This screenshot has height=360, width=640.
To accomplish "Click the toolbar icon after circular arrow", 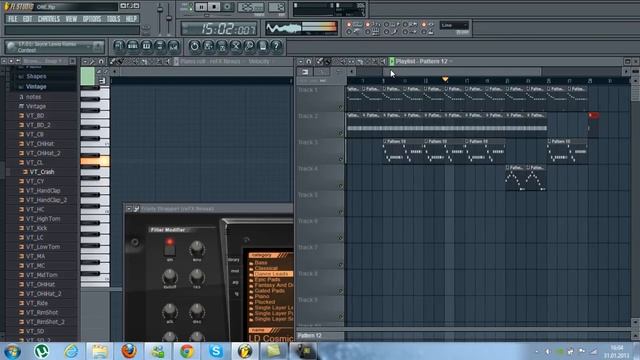I will tap(208, 46).
